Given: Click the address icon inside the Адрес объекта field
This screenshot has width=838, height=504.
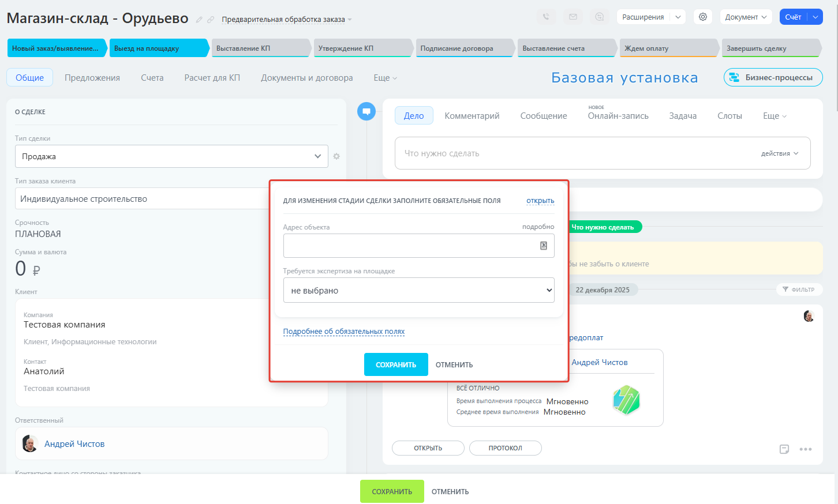Looking at the screenshot, I should pos(543,246).
